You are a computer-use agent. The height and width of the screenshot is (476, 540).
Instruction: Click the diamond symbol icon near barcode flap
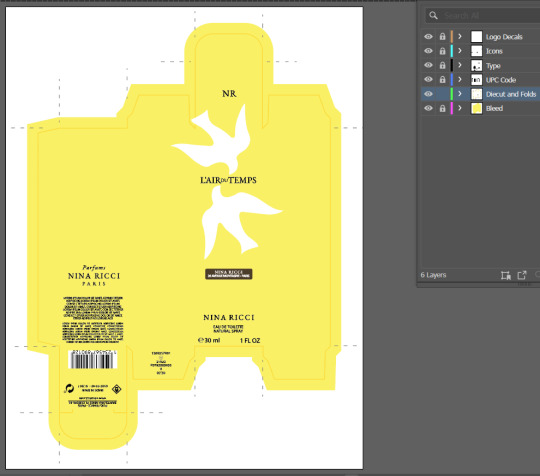tap(117, 390)
